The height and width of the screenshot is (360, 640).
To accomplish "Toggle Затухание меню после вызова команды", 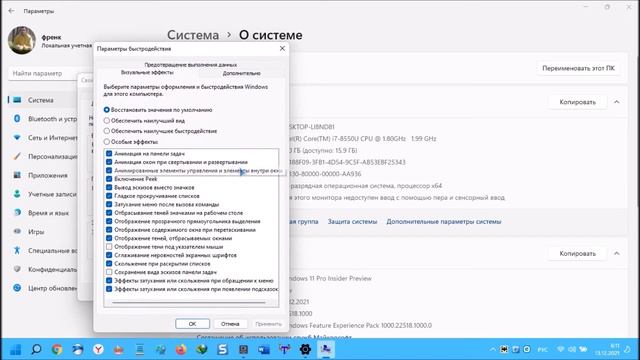I will tap(109, 204).
